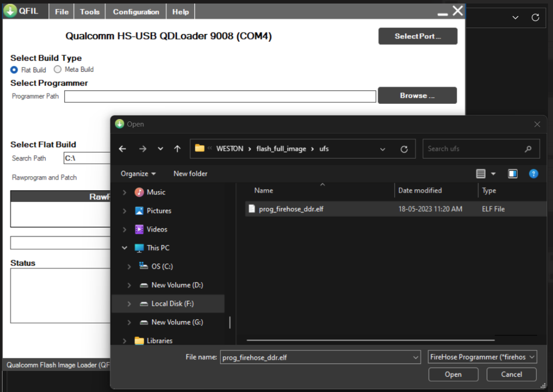Open the FireHose Programmer file type dropdown
The image size is (553, 392).
click(482, 357)
